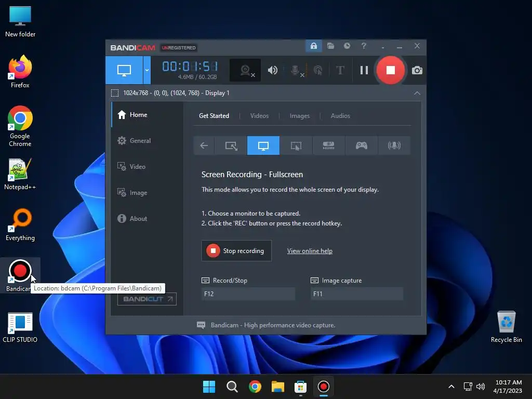
Task: Toggle the speaker sound icon
Action: [272, 70]
